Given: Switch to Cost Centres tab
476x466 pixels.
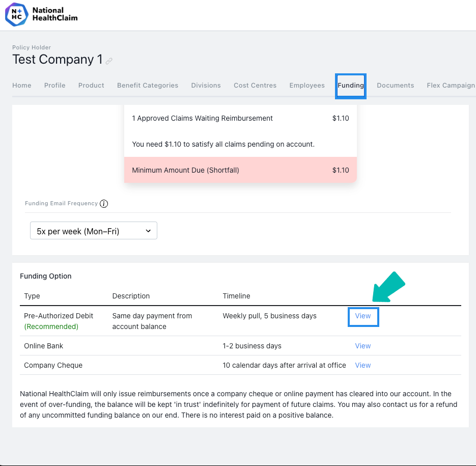Looking at the screenshot, I should pyautogui.click(x=255, y=86).
